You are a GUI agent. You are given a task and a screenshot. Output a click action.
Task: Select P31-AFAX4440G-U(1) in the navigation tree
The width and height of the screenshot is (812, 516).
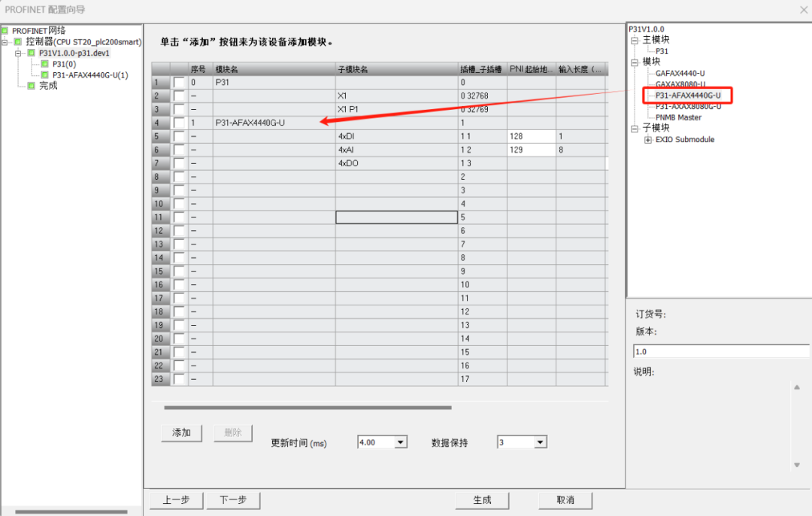click(90, 75)
